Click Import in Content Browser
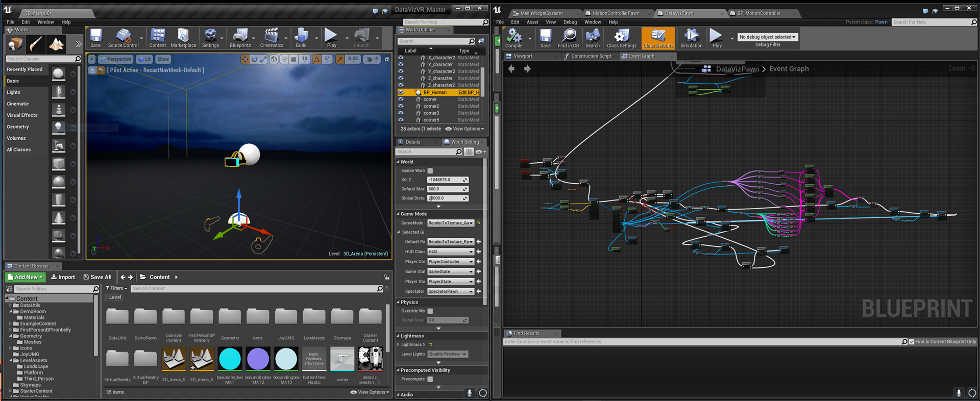980x401 pixels. (x=63, y=277)
